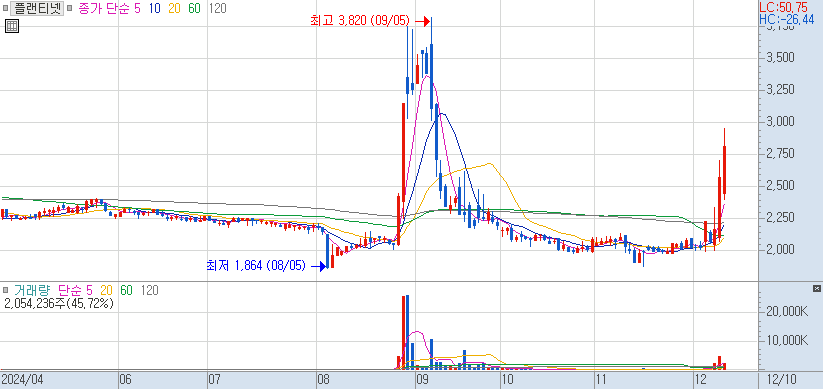Viewport: 823px width, 389px height.
Task: Click the 2,500 price axis label
Action: [780, 186]
